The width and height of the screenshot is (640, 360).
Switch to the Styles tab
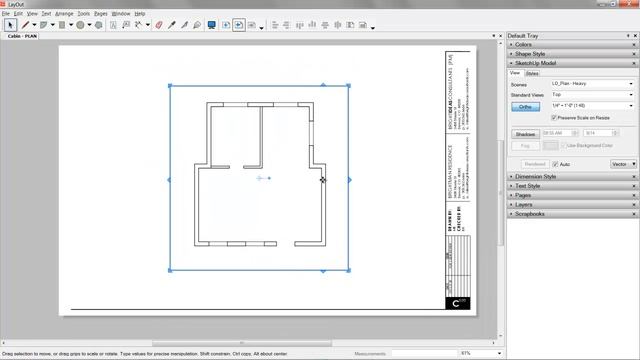pos(532,73)
